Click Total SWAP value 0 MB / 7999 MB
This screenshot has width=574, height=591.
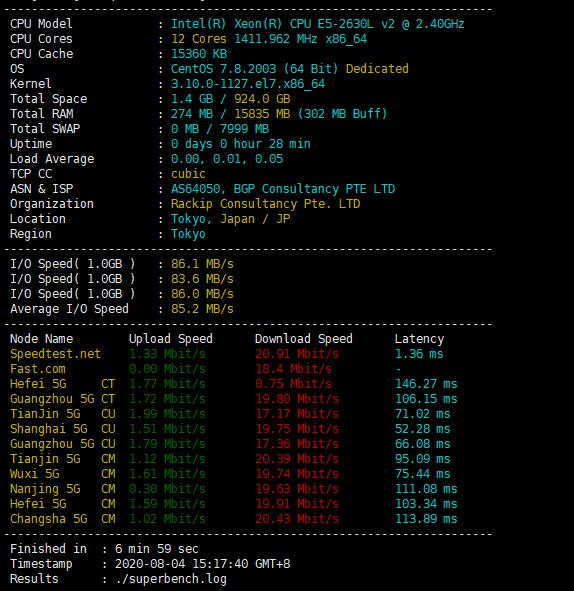[220, 129]
